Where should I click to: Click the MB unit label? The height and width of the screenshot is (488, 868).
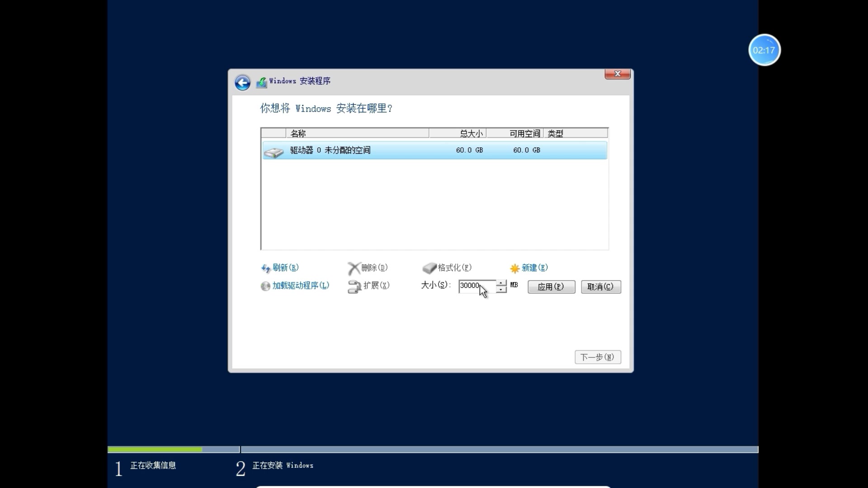(x=514, y=285)
